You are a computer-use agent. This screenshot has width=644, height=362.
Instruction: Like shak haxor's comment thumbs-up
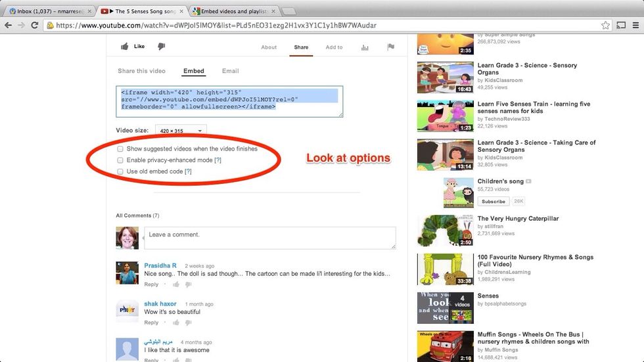point(176,323)
